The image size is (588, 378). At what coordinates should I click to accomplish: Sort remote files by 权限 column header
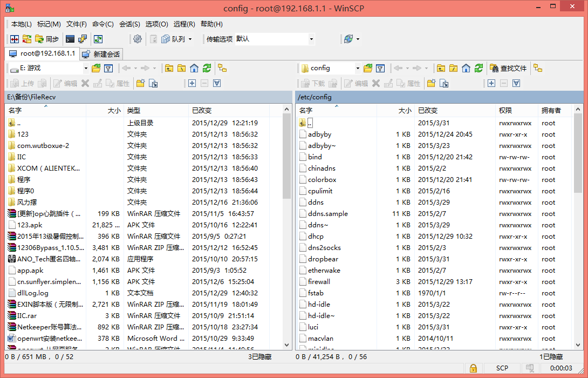(x=516, y=110)
